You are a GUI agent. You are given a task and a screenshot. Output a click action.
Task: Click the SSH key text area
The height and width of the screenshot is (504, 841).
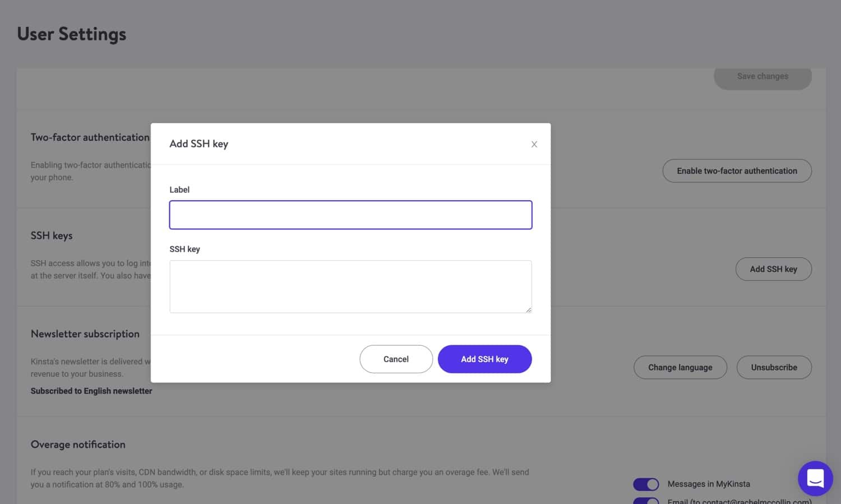coord(350,286)
